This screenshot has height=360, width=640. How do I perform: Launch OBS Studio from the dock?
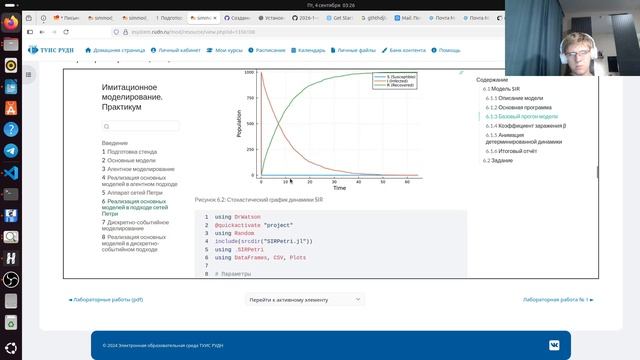click(11, 280)
